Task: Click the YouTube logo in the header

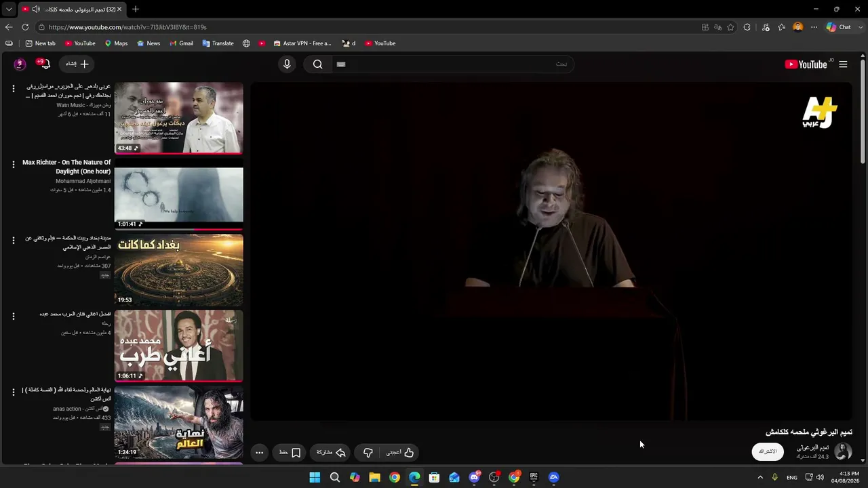Action: (806, 64)
